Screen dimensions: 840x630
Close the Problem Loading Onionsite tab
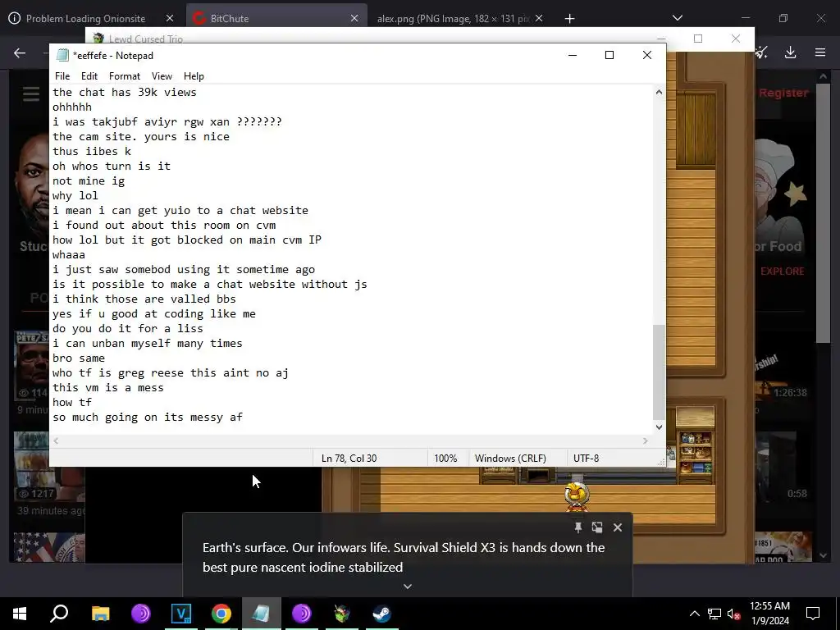pyautogui.click(x=169, y=18)
